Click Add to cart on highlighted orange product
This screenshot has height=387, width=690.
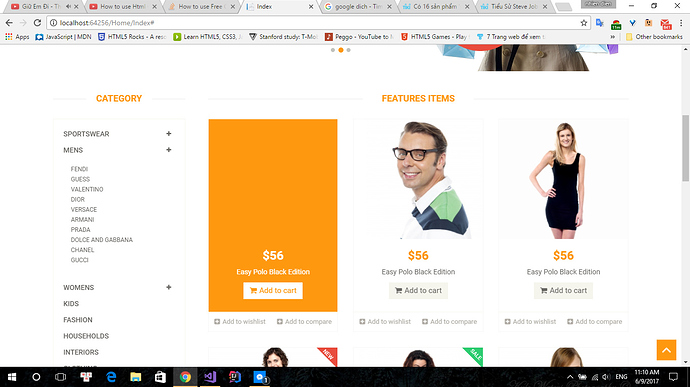[273, 291]
